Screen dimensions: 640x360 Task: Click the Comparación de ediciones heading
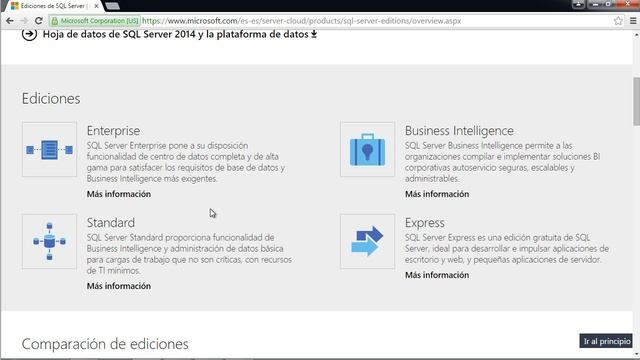click(105, 344)
